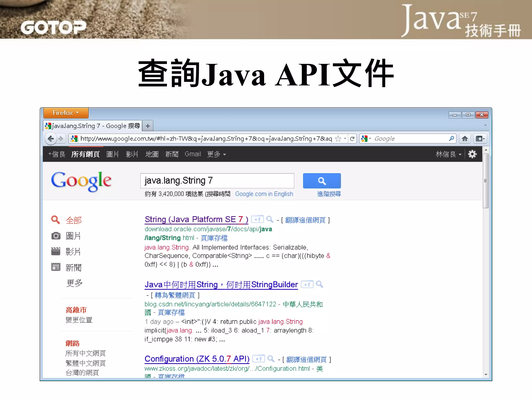Expand 更多 in the left sidebar
532x399 pixels.
[74, 283]
